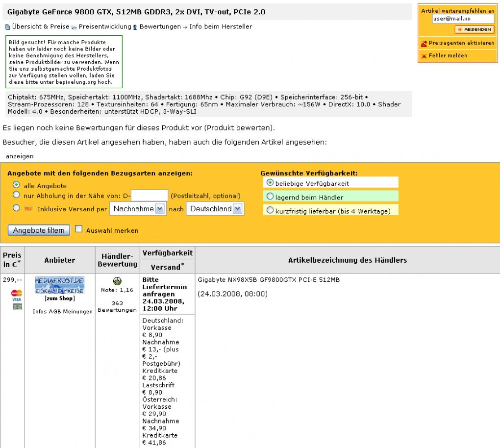Viewport: 500px width, 448px height.
Task: Click the Preisagenten aktivieren icon
Action: 424,43
